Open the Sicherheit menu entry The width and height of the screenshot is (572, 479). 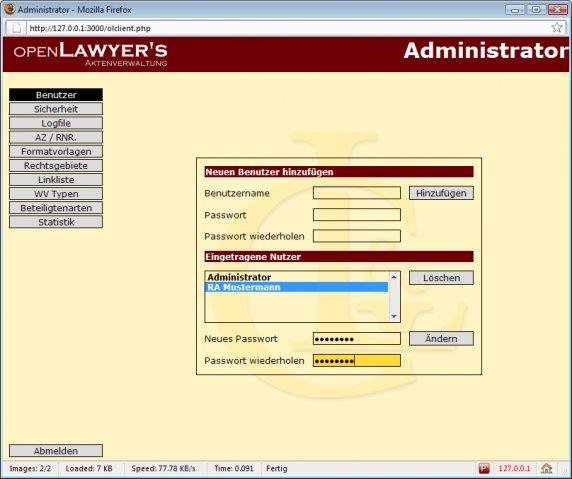pos(56,109)
